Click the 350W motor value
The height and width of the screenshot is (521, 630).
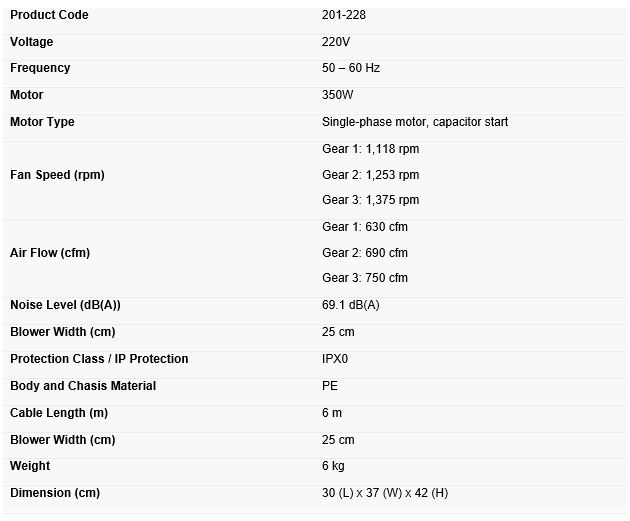338,95
